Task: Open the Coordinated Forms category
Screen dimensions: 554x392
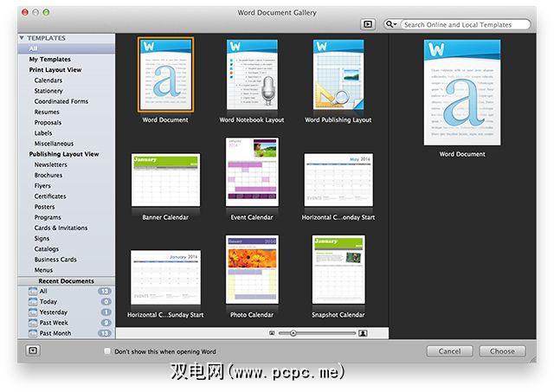Action: click(x=61, y=101)
